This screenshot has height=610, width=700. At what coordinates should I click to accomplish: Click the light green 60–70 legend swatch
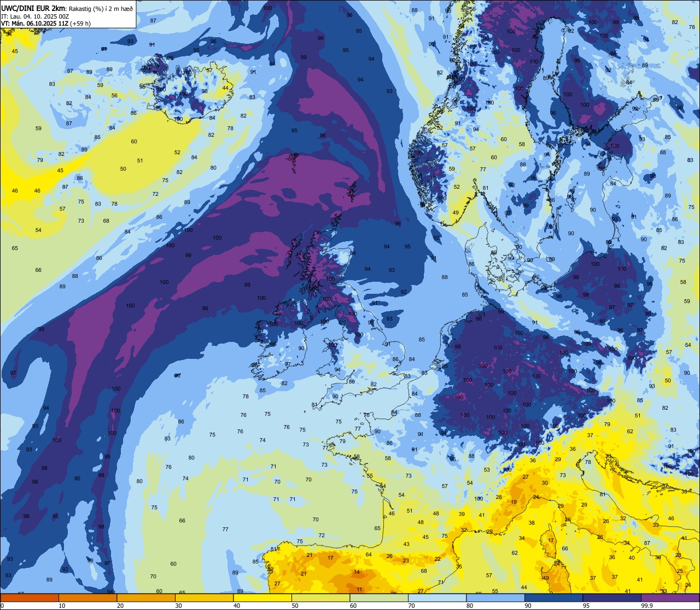[x=379, y=597]
